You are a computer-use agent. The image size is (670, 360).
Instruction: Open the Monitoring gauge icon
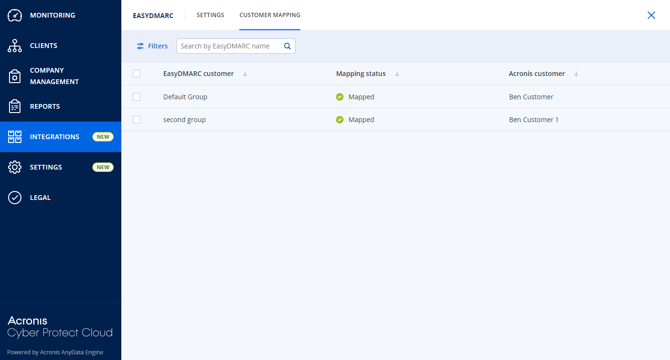coord(15,15)
